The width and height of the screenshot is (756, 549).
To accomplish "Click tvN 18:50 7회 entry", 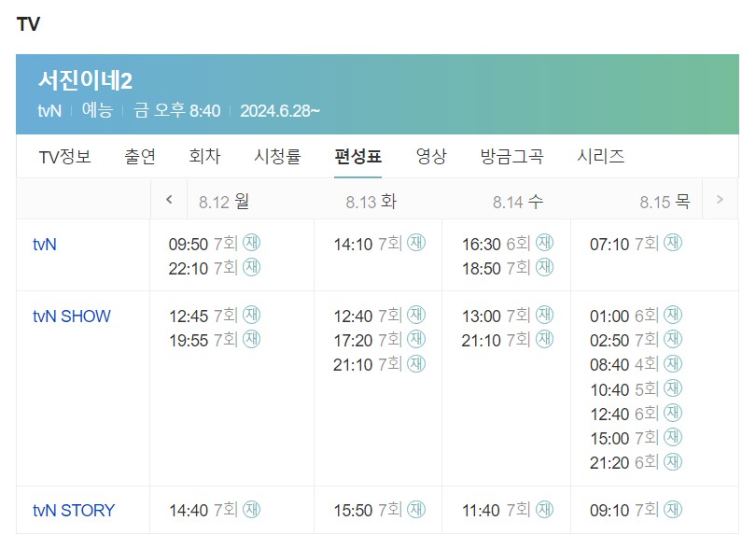I will (508, 268).
